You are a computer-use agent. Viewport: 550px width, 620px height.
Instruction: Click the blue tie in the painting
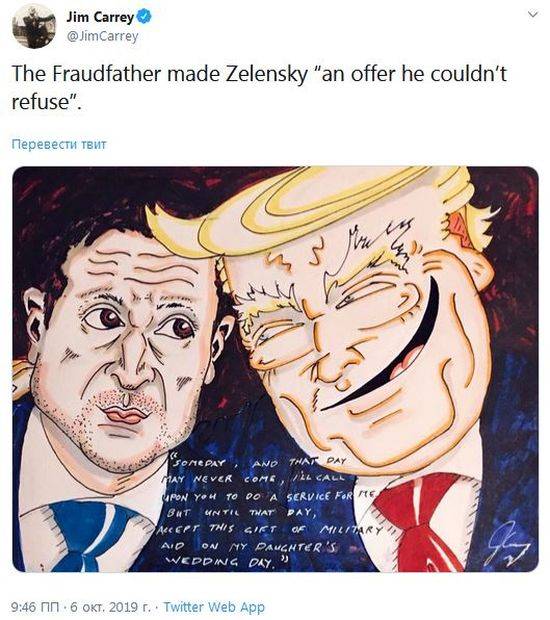tap(93, 536)
